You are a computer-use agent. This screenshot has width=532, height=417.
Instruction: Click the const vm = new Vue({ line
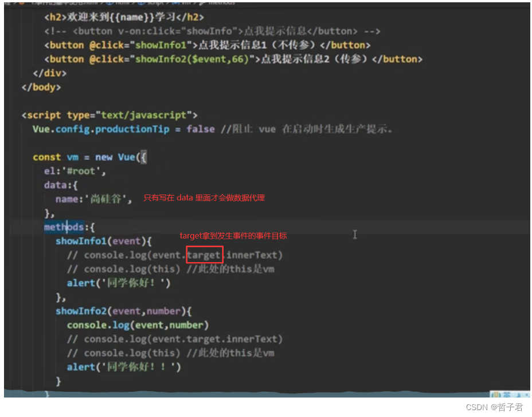pyautogui.click(x=89, y=157)
